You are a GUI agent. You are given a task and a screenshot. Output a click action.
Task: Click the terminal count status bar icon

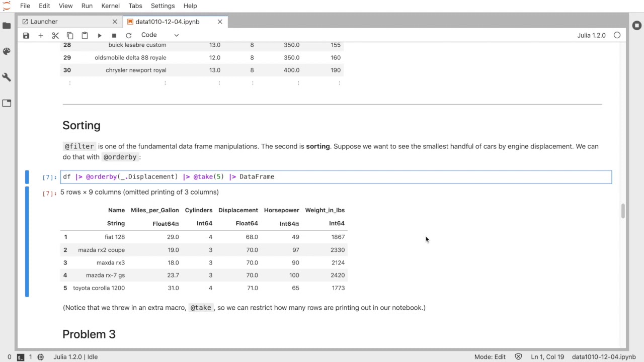[x=20, y=357]
